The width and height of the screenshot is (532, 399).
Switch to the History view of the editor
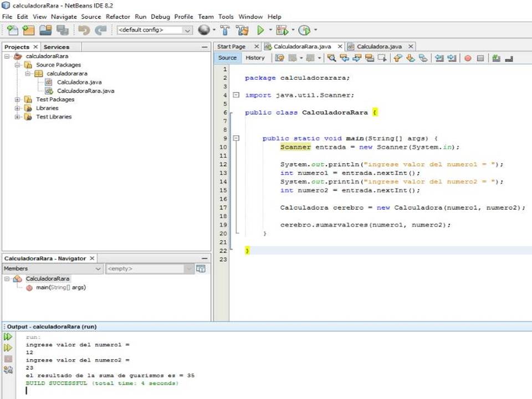(x=255, y=58)
